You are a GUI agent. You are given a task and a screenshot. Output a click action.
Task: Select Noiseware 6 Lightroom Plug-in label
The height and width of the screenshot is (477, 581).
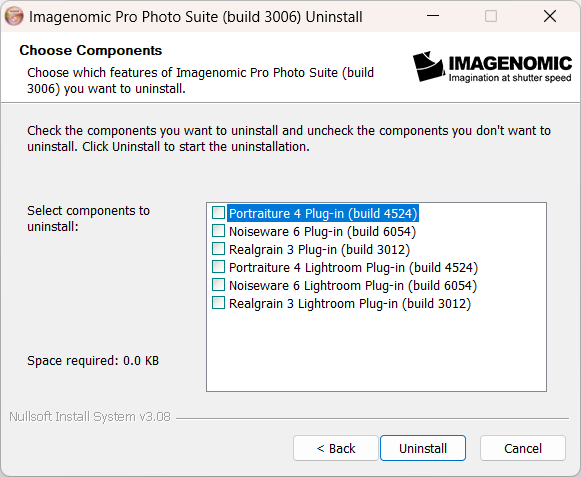pos(353,285)
